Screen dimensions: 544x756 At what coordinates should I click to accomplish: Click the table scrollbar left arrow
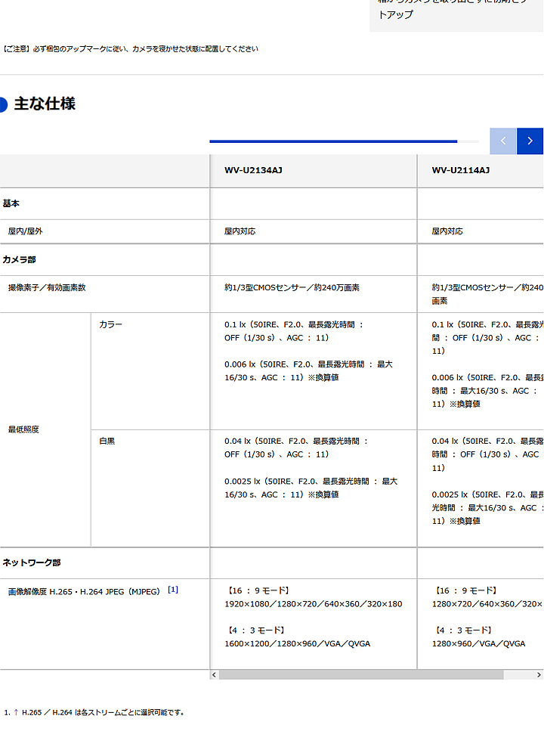pyautogui.click(x=215, y=675)
